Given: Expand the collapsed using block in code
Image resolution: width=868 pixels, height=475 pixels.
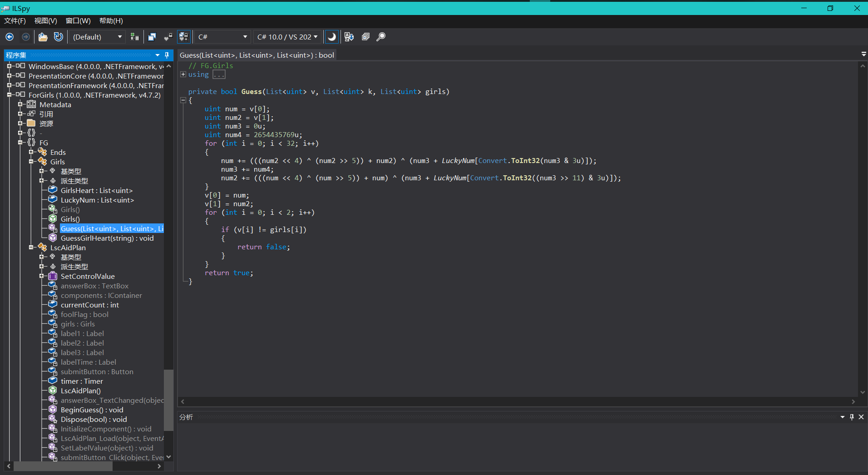Looking at the screenshot, I should pos(183,74).
